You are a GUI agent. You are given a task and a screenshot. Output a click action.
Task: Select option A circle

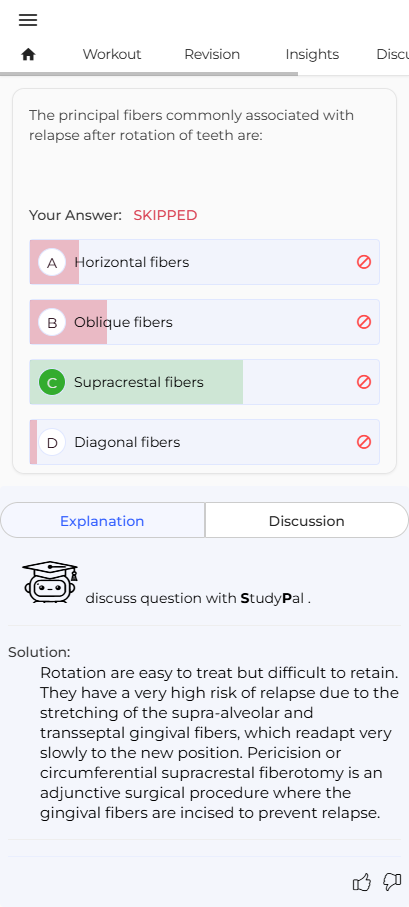click(x=52, y=263)
